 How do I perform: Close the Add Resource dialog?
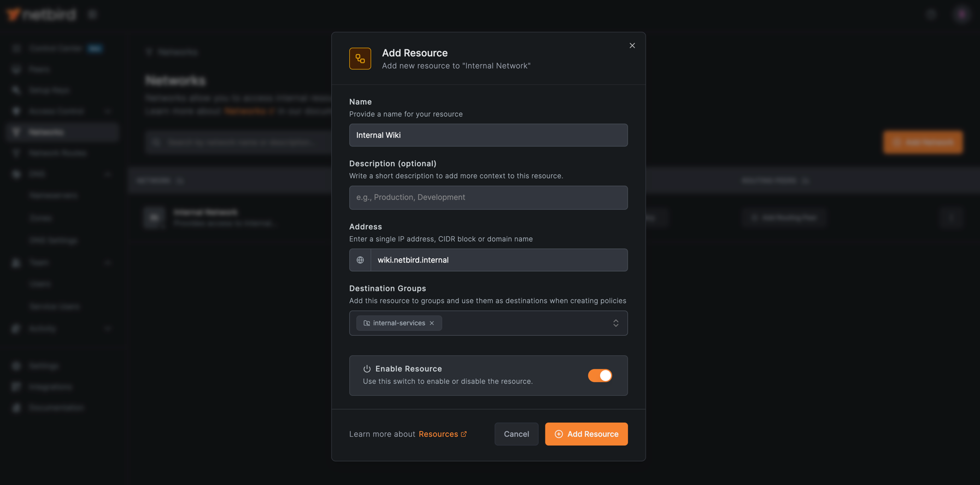coord(632,45)
